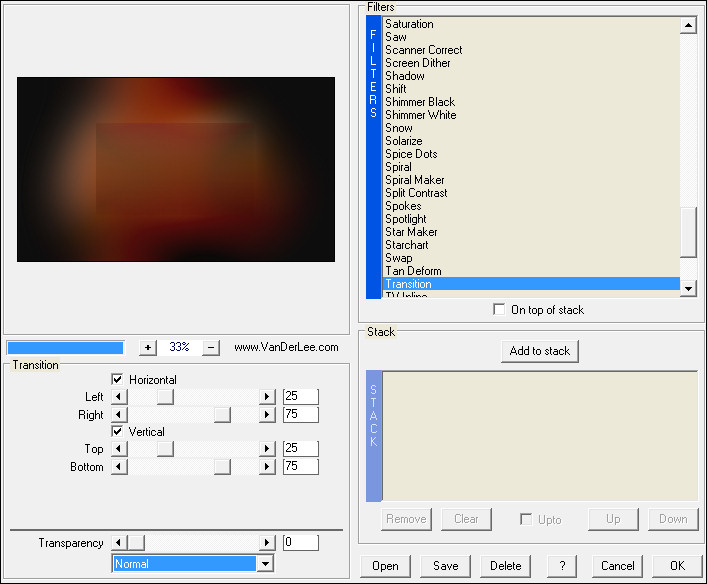This screenshot has width=707, height=584.
Task: Click the Delete button
Action: [505, 566]
